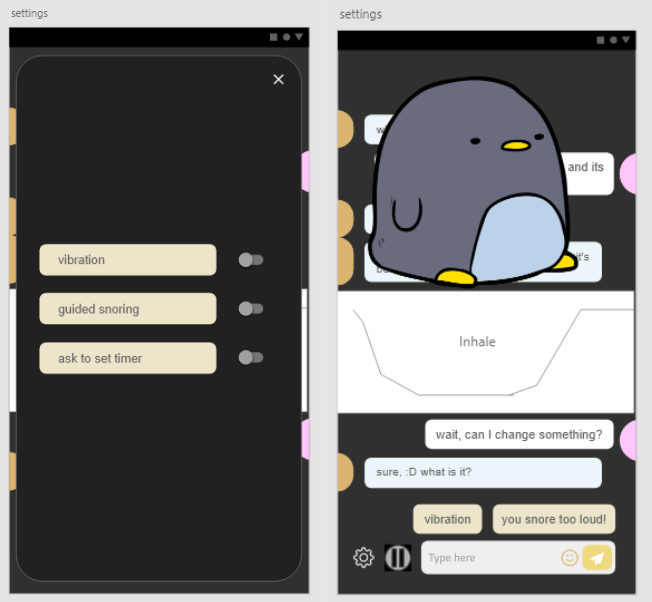Click the vibration label in settings panel
652x602 pixels.
128,260
